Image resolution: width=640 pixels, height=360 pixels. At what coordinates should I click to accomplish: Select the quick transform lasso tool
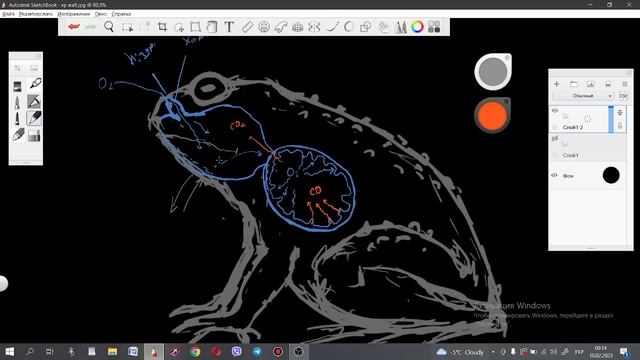point(179,27)
